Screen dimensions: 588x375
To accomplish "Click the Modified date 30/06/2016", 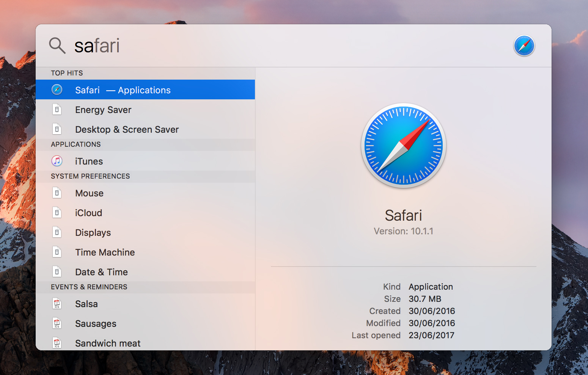I will (432, 323).
